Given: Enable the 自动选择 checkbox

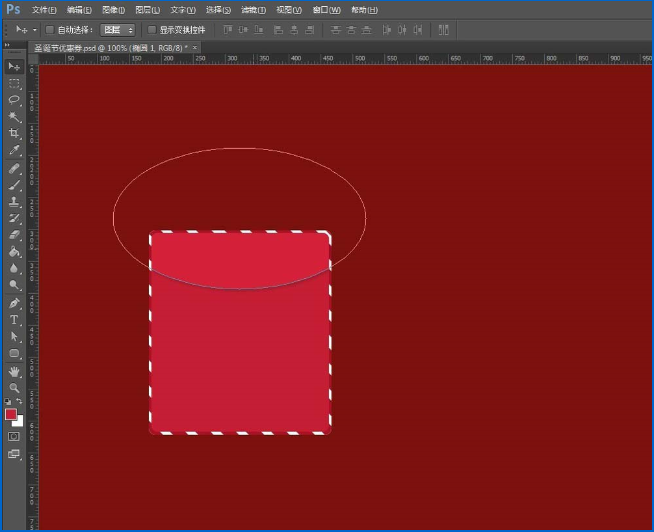Looking at the screenshot, I should [x=50, y=30].
